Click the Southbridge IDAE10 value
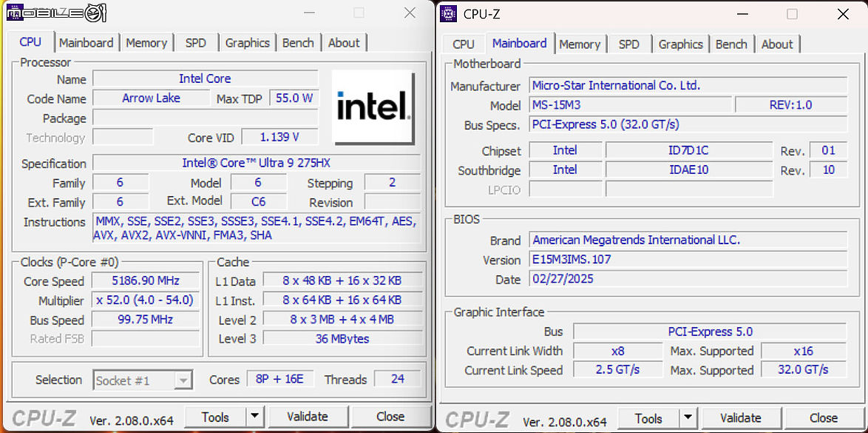 tap(688, 169)
